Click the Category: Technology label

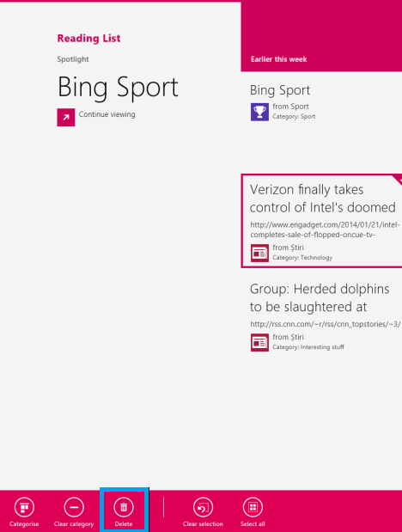coord(302,258)
